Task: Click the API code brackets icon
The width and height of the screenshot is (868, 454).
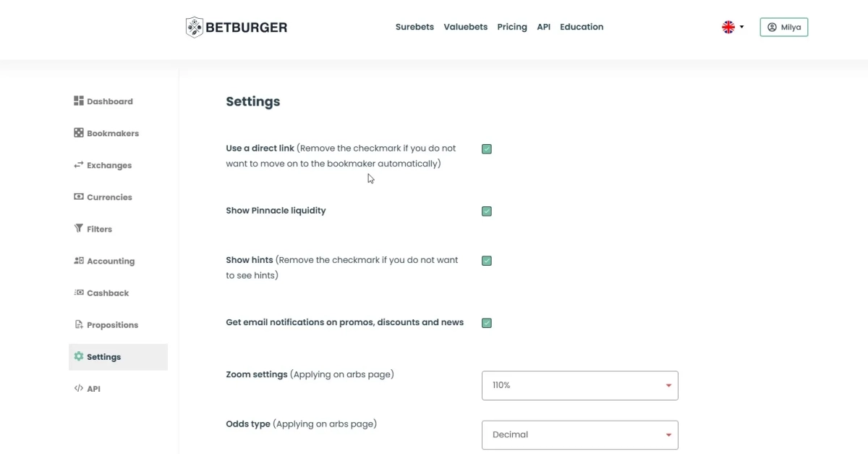Action: [79, 389]
